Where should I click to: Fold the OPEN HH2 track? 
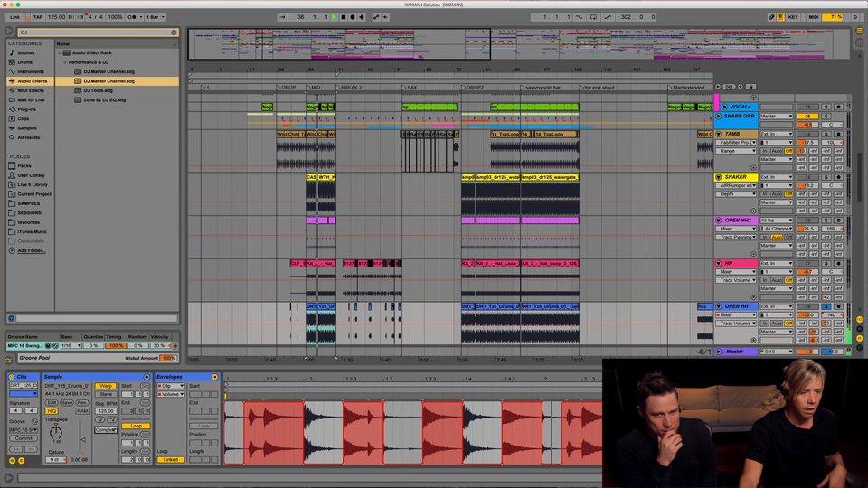(719, 221)
